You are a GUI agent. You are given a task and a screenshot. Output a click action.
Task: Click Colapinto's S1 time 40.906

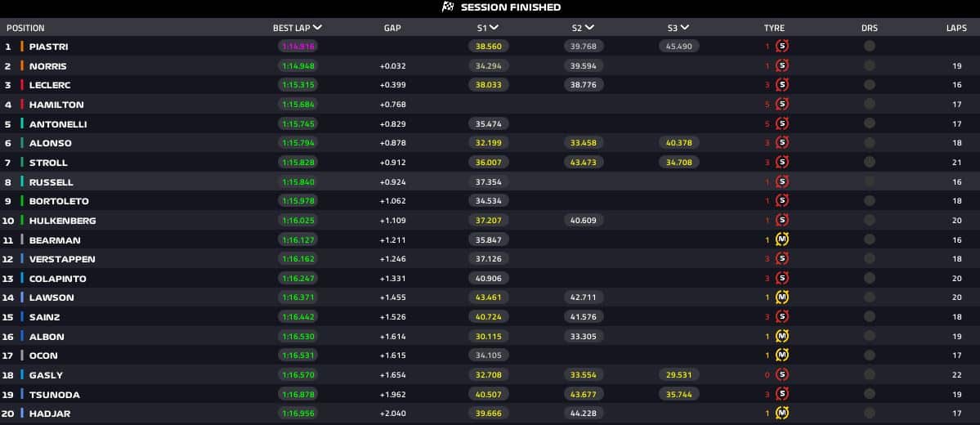tap(489, 278)
